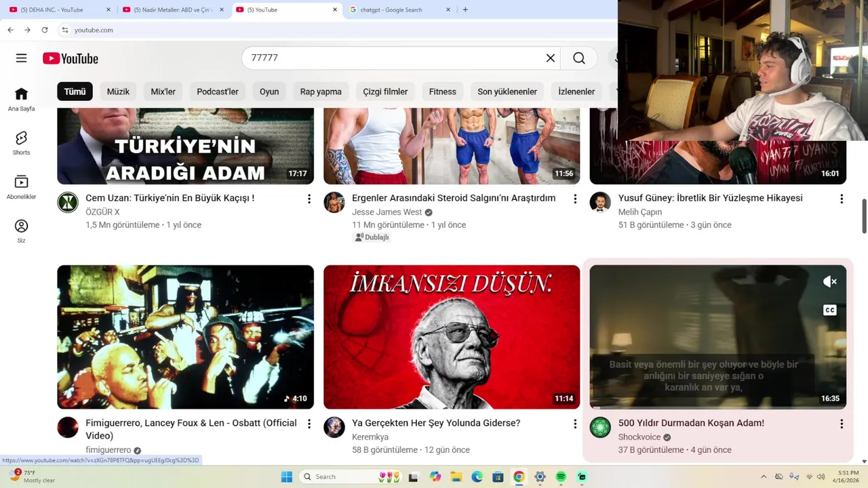Play the Fimiguerrero Osbatt thumbnail
Screen dimensions: 868x488
pyautogui.click(x=185, y=337)
